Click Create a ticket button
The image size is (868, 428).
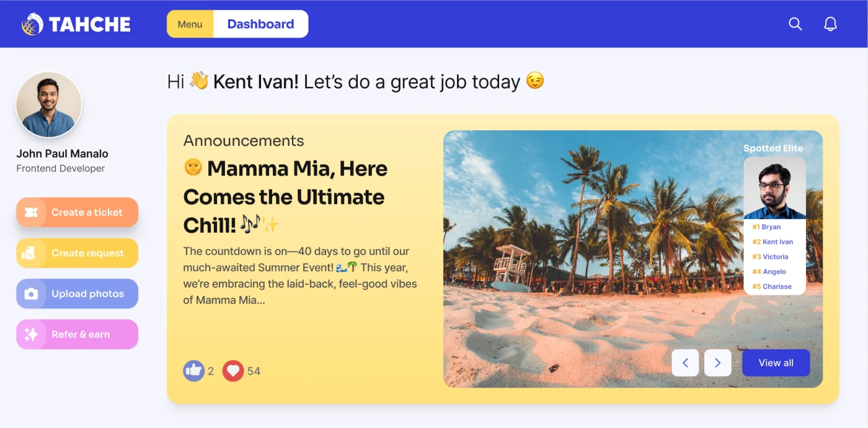coord(77,212)
